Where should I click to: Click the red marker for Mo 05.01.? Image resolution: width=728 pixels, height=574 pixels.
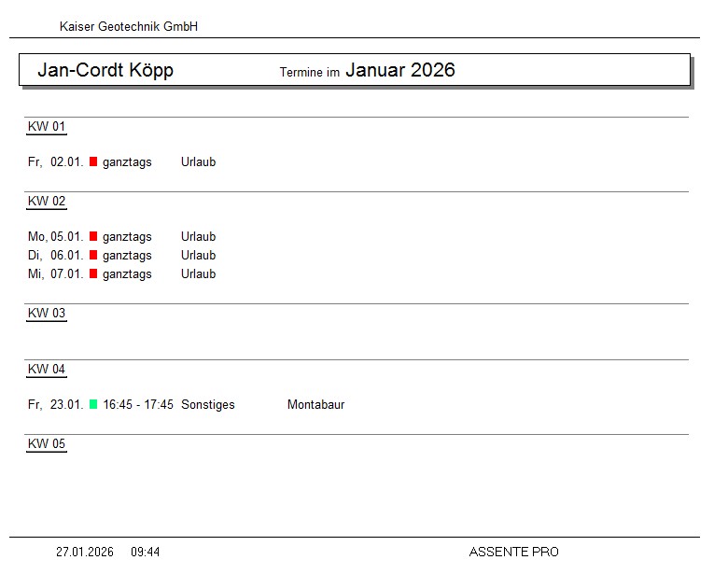click(93, 236)
